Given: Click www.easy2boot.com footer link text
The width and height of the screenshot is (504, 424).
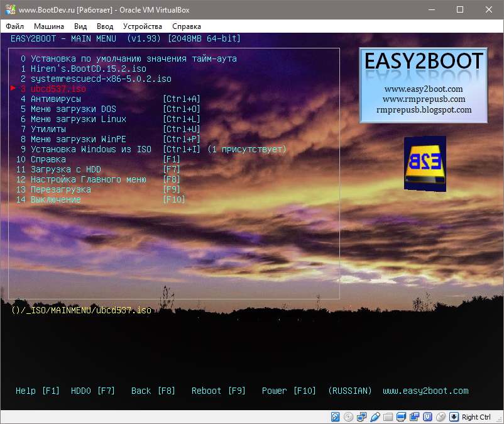Looking at the screenshot, I should click(x=425, y=391).
